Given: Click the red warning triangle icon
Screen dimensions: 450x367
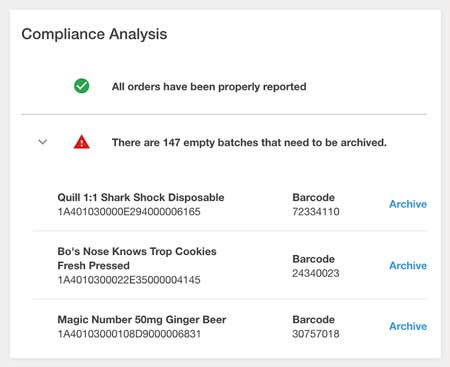Looking at the screenshot, I should (x=82, y=142).
